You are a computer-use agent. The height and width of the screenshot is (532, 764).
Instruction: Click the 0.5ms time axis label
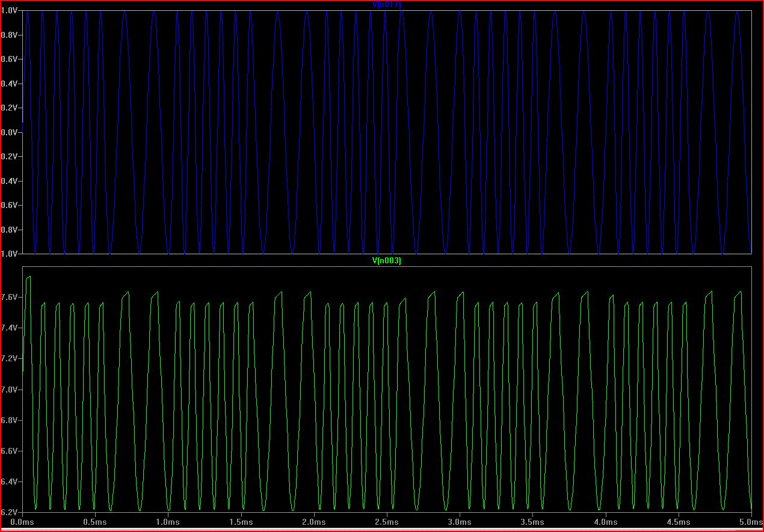click(95, 522)
